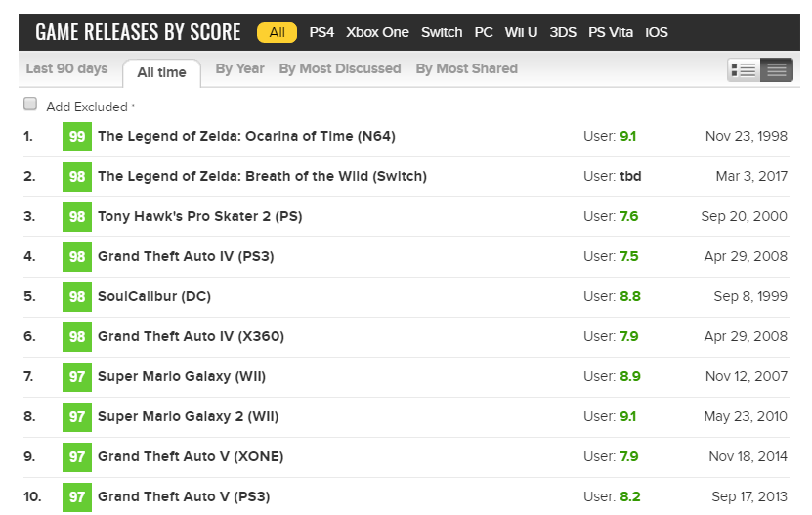Click the 98 score badge for Breath of the Wild

pyautogui.click(x=77, y=177)
